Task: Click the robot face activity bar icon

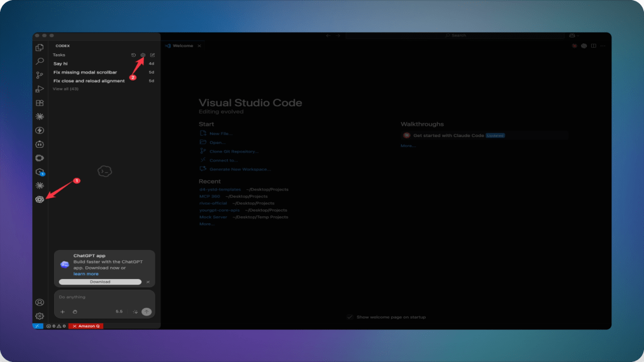Action: coord(40,144)
